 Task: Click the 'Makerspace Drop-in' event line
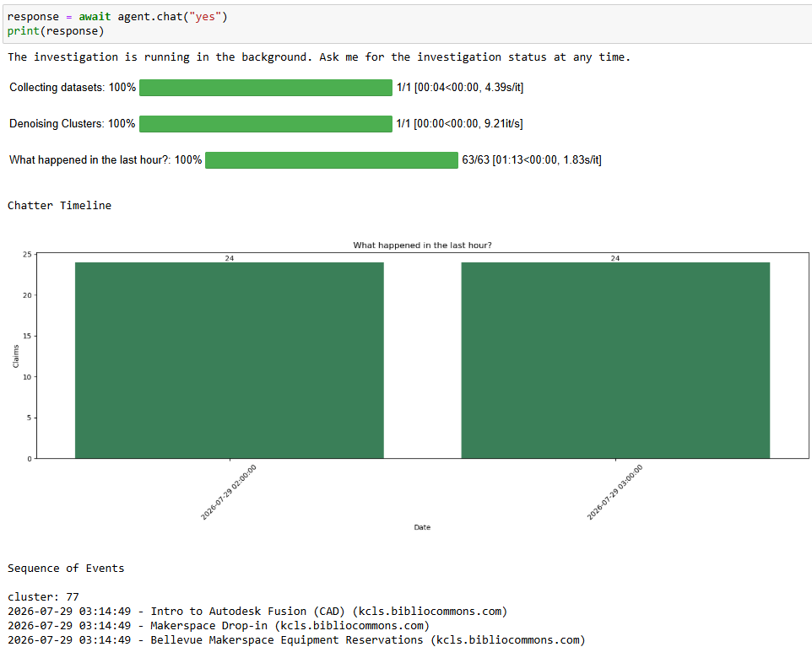219,626
